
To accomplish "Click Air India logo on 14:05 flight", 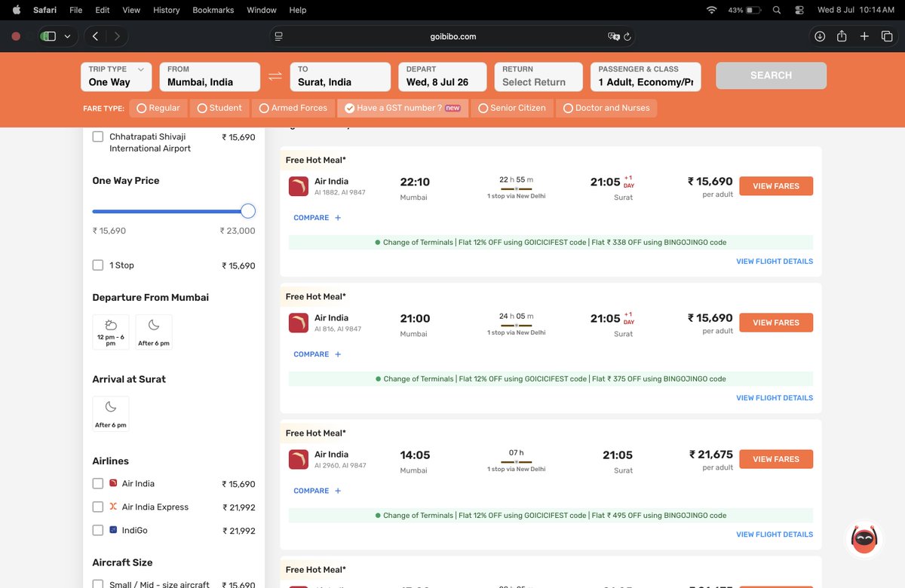I will point(299,459).
